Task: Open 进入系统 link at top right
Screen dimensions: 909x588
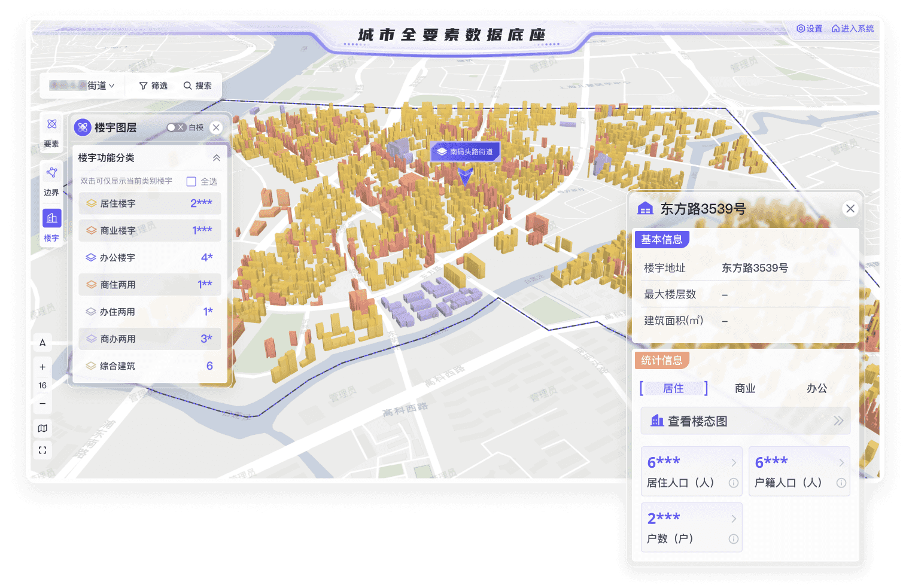Action: point(853,28)
